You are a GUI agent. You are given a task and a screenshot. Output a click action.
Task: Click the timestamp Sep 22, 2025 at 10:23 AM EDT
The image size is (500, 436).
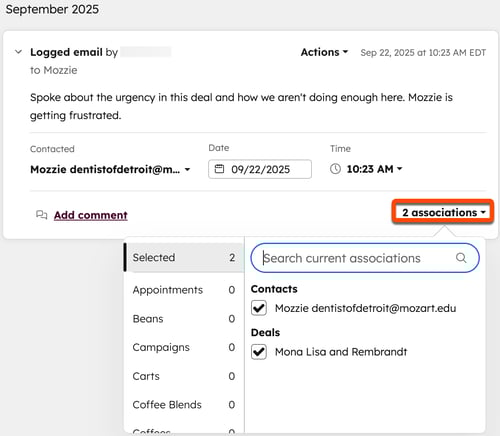423,53
